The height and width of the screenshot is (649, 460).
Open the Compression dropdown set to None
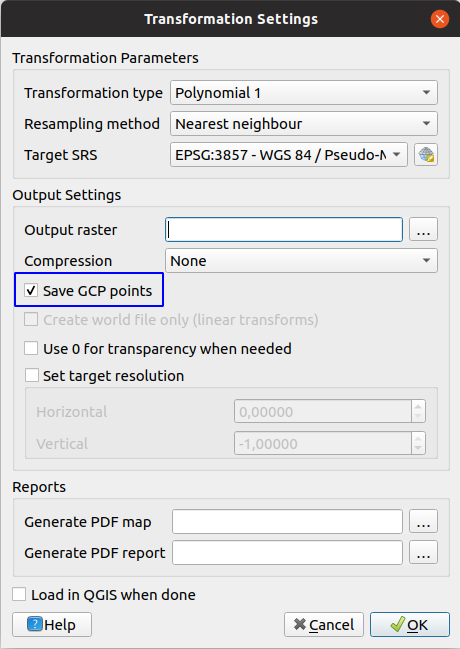301,260
